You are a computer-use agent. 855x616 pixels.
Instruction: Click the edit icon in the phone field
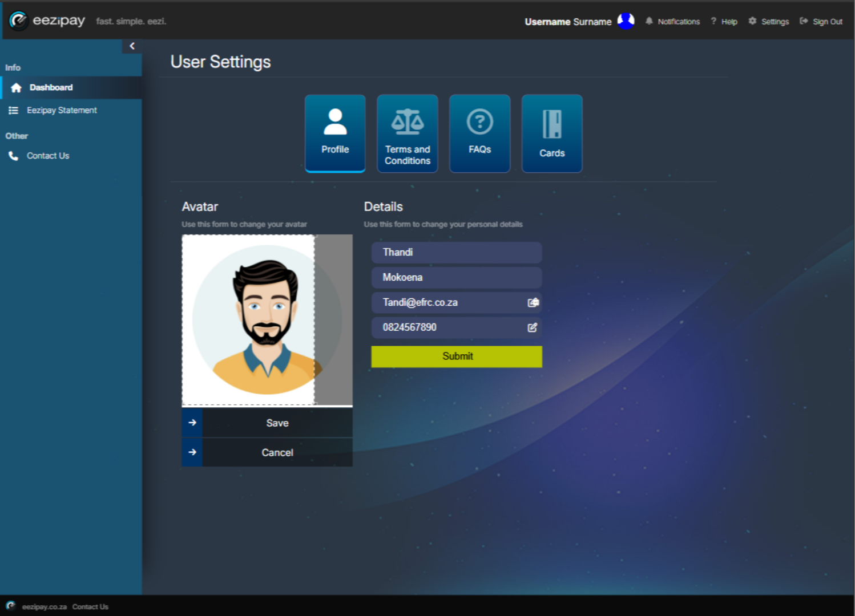533,327
